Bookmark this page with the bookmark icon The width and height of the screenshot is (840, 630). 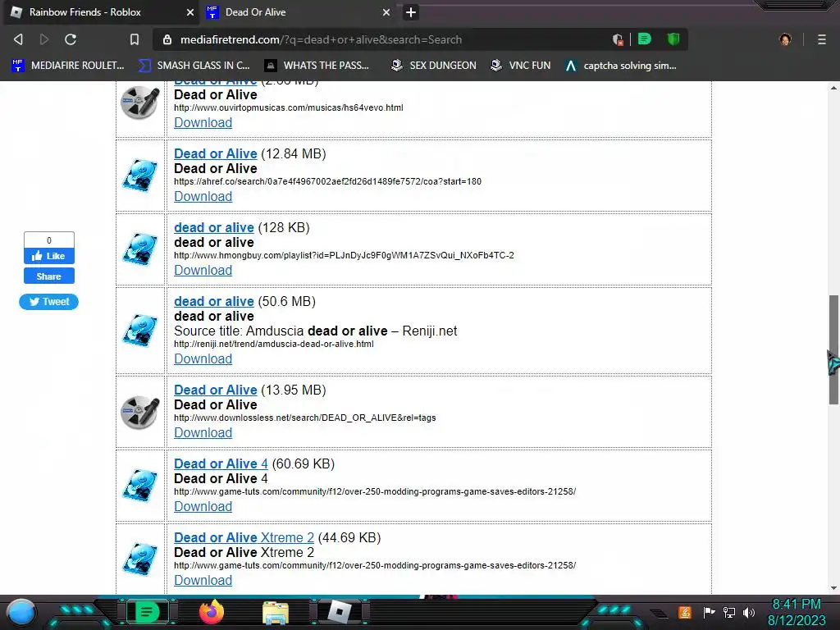135,39
